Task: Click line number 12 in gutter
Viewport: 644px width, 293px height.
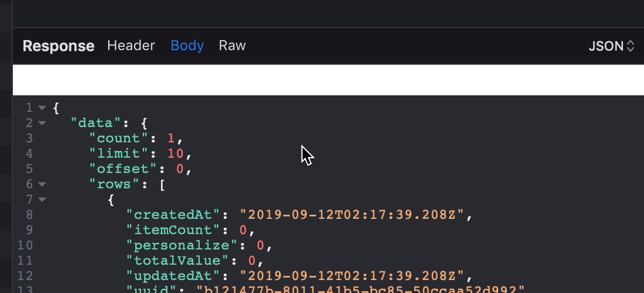Action: click(x=25, y=276)
